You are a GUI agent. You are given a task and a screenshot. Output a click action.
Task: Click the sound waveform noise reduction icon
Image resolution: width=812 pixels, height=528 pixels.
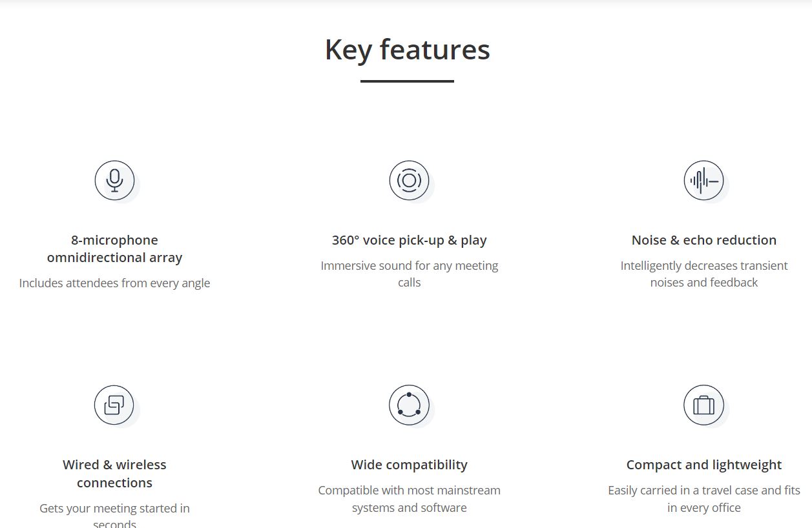pyautogui.click(x=704, y=181)
